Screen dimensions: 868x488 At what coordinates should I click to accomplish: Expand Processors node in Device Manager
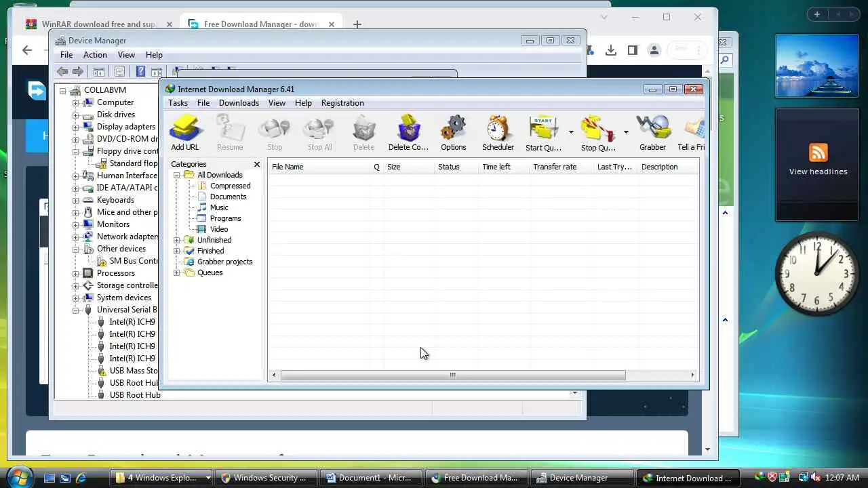76,273
